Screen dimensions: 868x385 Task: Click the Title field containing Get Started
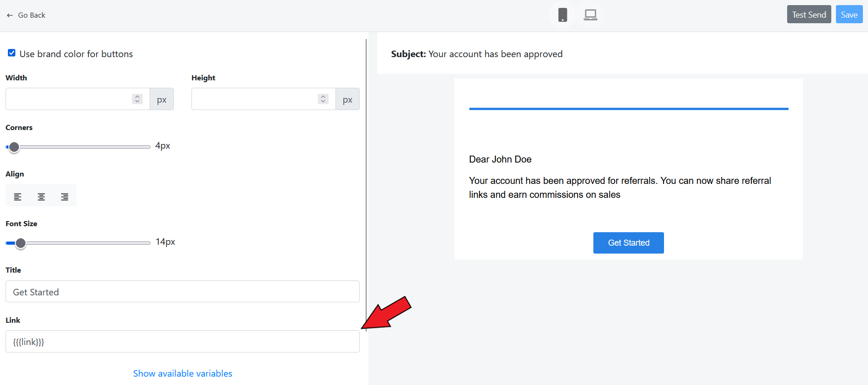[x=182, y=292]
